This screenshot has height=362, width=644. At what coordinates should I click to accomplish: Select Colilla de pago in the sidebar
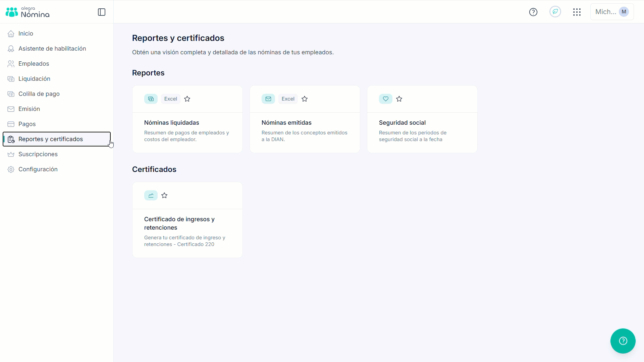click(57, 94)
